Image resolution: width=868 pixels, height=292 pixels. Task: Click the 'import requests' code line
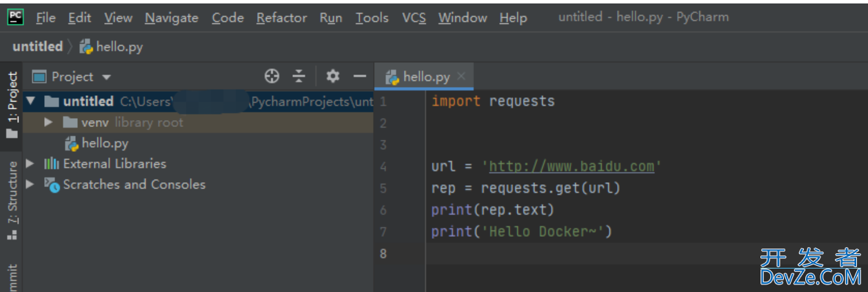493,101
